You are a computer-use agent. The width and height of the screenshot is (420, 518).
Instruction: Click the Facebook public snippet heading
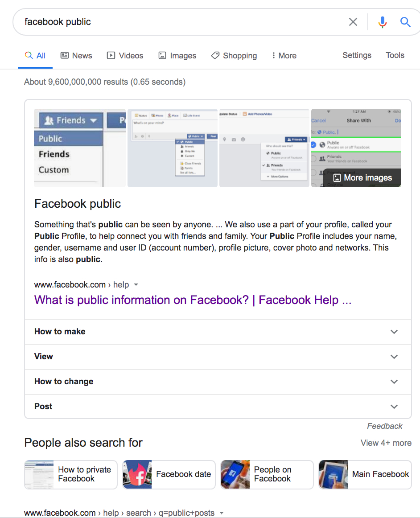tap(78, 204)
